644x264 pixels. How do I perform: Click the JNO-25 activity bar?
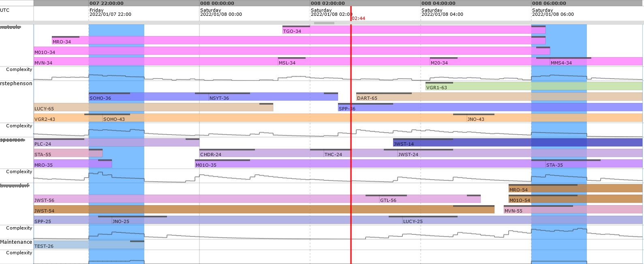[x=257, y=220]
